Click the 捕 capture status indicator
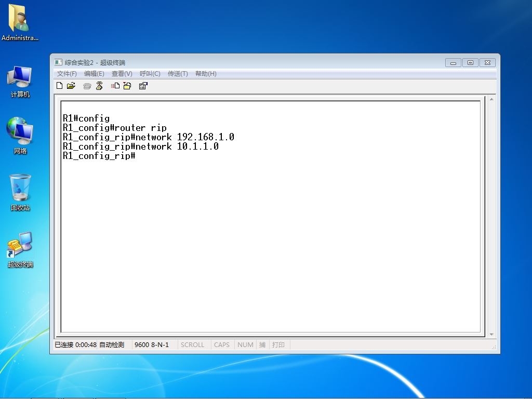 pos(262,345)
